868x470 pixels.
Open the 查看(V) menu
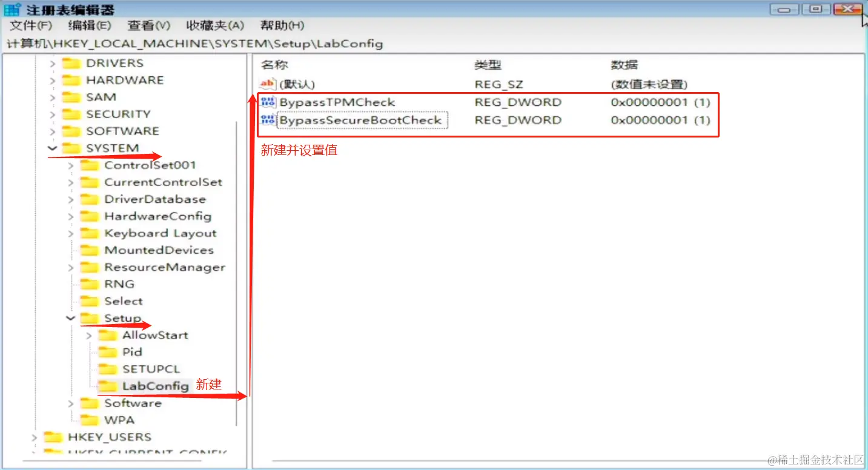pos(149,25)
